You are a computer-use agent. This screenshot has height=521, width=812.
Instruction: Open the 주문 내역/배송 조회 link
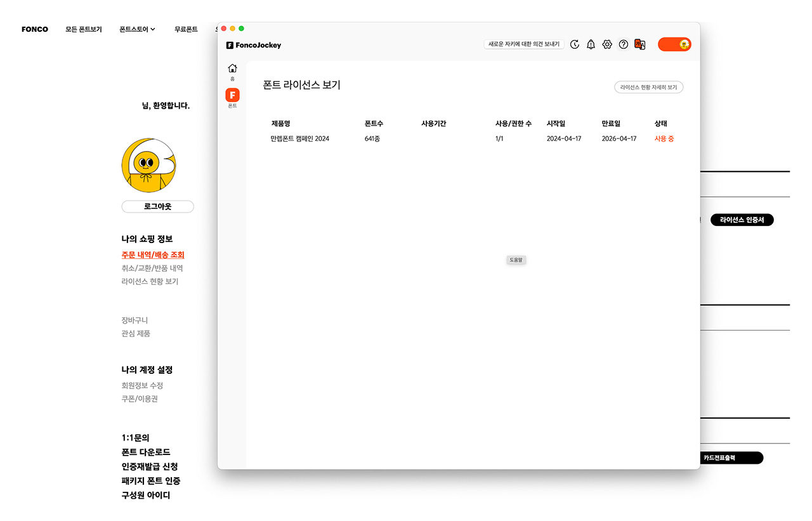pyautogui.click(x=153, y=254)
